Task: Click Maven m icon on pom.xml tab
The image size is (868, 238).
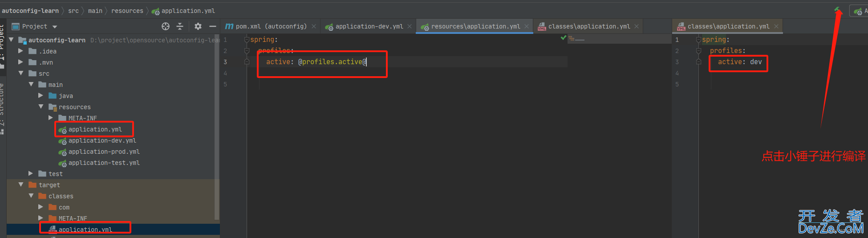Action: 229,26
